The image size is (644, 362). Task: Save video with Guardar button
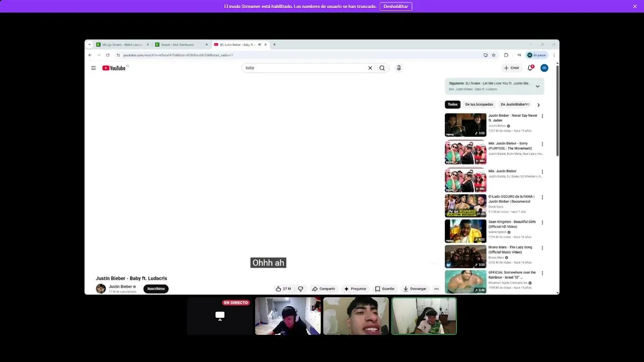385,289
